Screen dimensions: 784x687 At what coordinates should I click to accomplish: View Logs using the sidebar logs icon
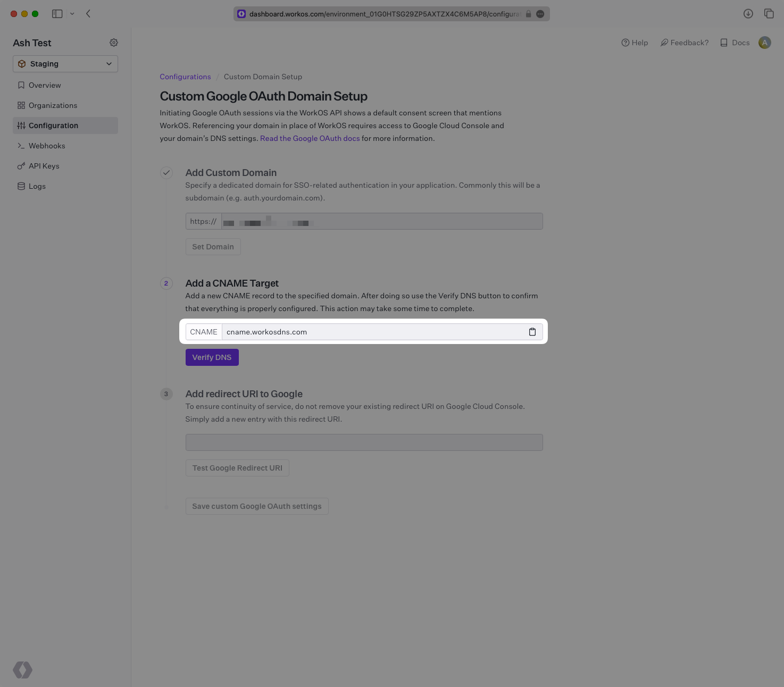pos(21,186)
